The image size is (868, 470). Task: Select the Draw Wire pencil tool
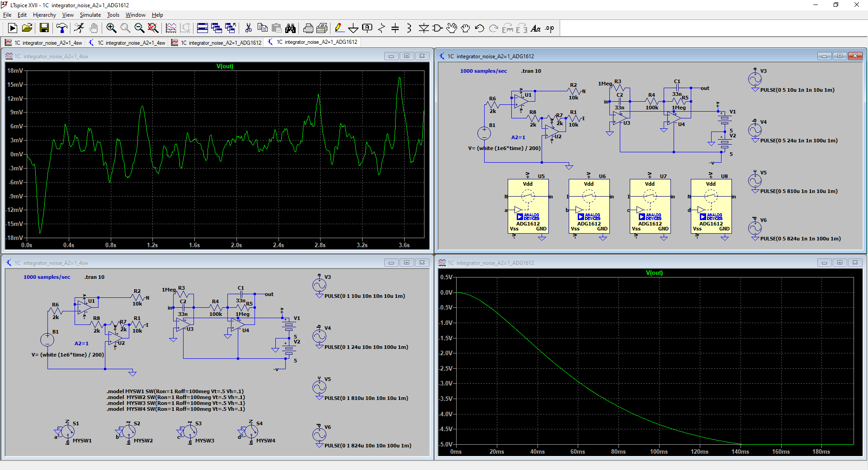pyautogui.click(x=339, y=28)
